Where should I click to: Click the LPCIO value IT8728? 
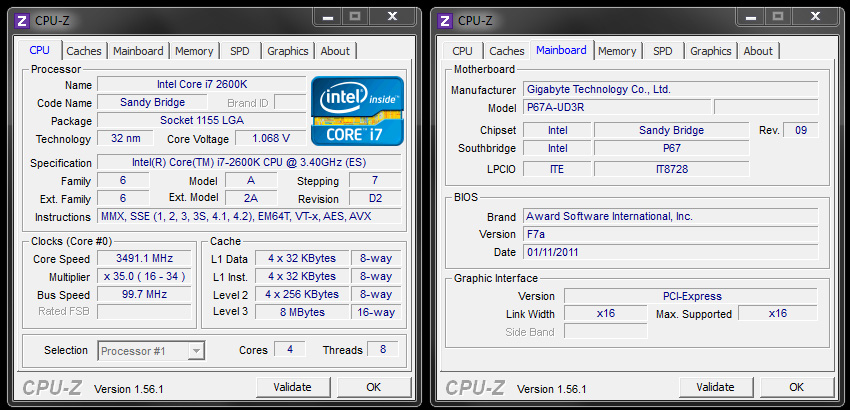(x=672, y=169)
